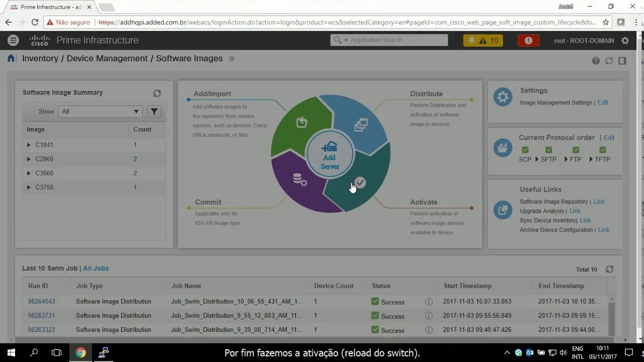Screen dimensions: 644x362
Task: Refresh the Last 10 Swim Job list
Action: pyautogui.click(x=609, y=269)
